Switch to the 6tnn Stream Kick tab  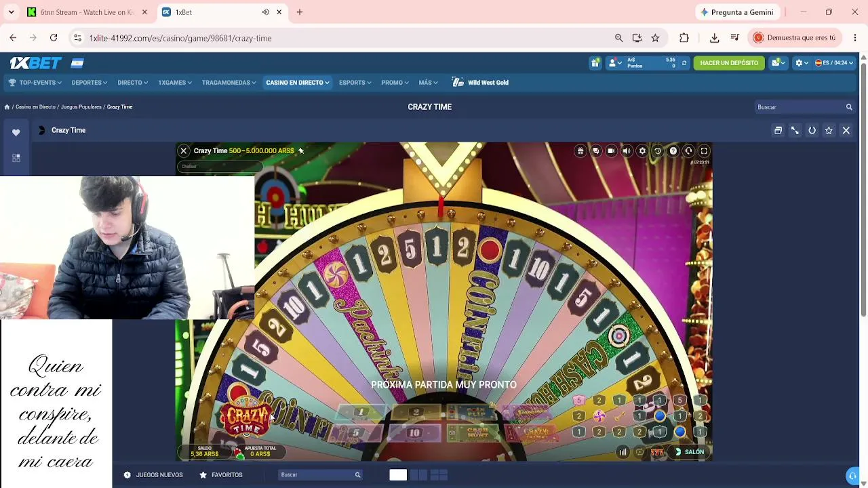pyautogui.click(x=87, y=12)
